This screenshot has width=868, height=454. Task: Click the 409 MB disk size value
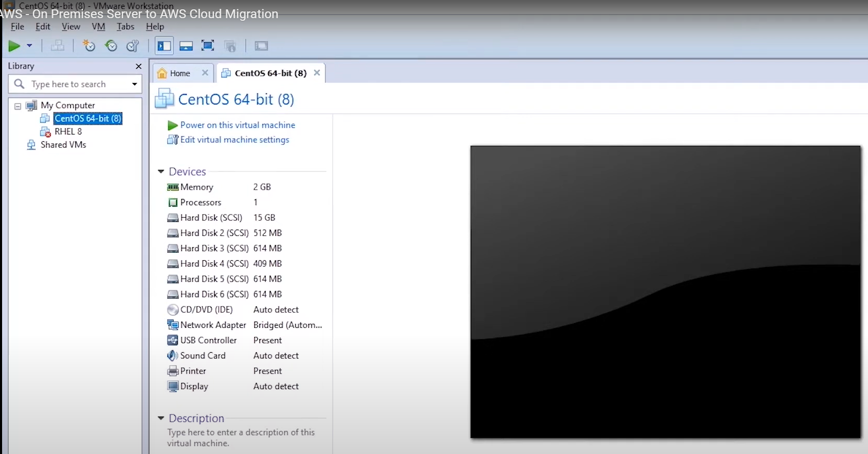click(267, 264)
